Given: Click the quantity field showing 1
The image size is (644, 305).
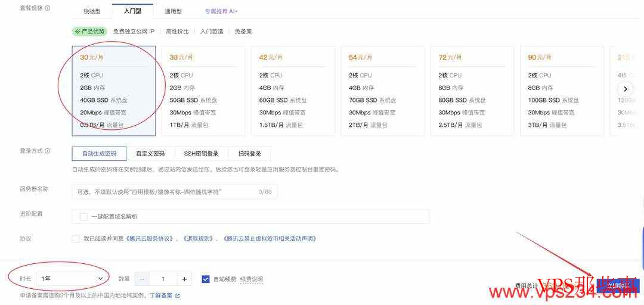Looking at the screenshot, I should click(x=163, y=279).
